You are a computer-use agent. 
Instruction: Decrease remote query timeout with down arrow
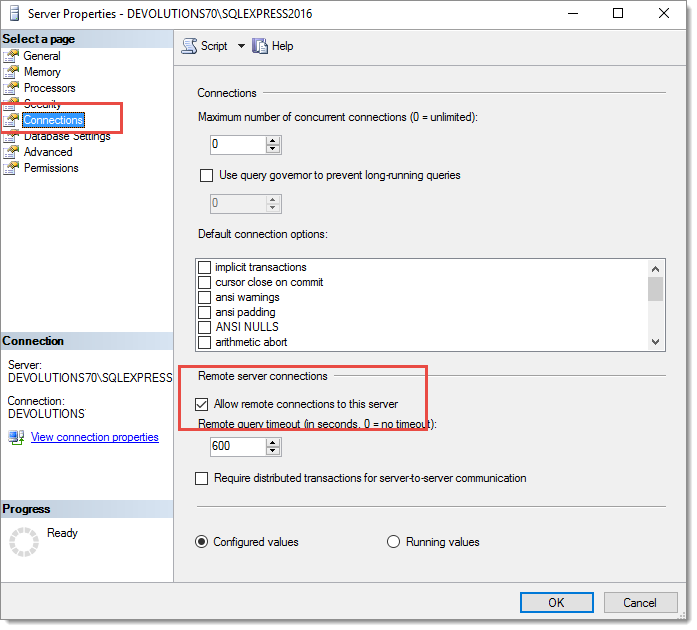click(272, 451)
